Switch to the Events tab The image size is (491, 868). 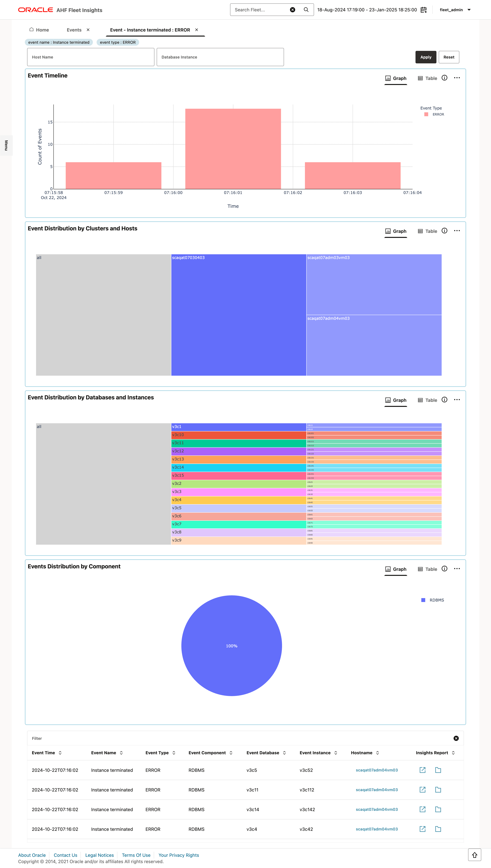pyautogui.click(x=74, y=30)
